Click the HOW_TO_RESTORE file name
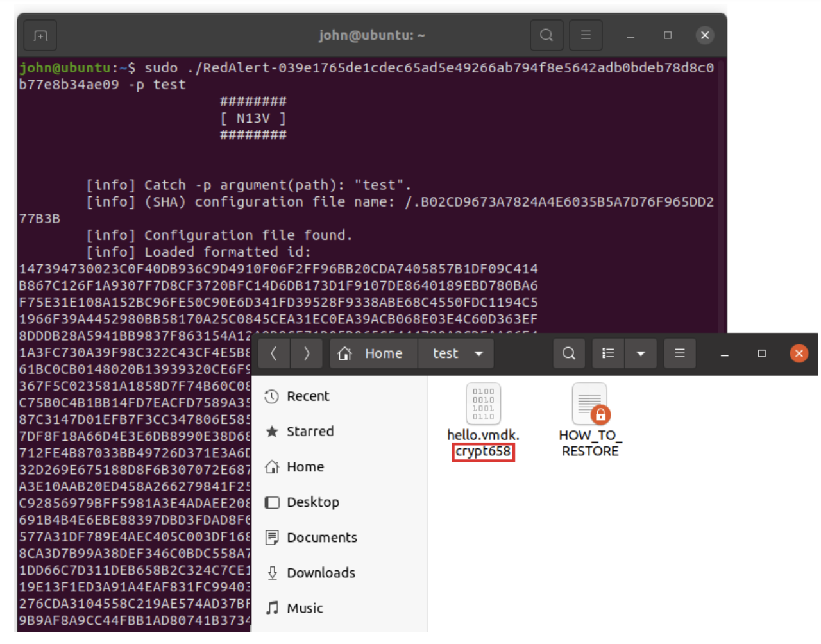This screenshot has height=644, width=821. coord(591,443)
